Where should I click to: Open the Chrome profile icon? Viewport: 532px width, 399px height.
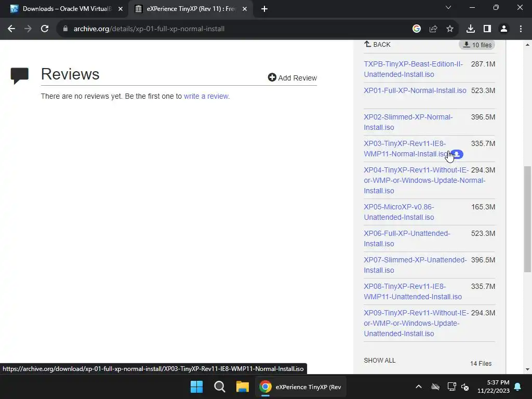coord(504,29)
